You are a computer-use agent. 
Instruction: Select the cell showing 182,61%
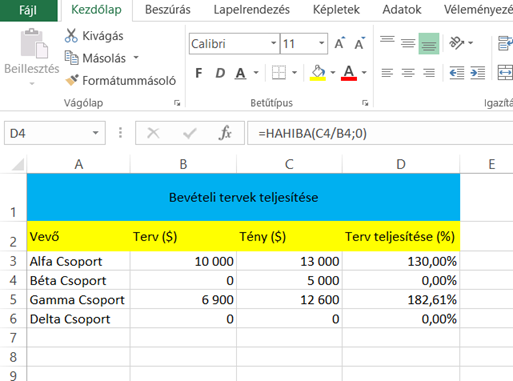click(x=401, y=300)
